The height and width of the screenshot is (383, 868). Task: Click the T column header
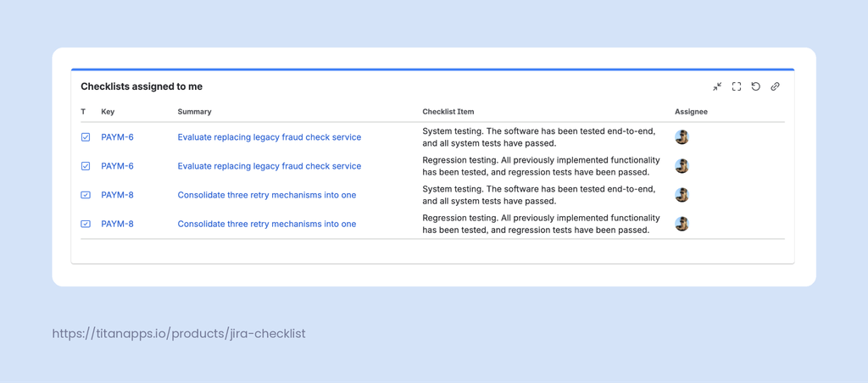(x=83, y=112)
